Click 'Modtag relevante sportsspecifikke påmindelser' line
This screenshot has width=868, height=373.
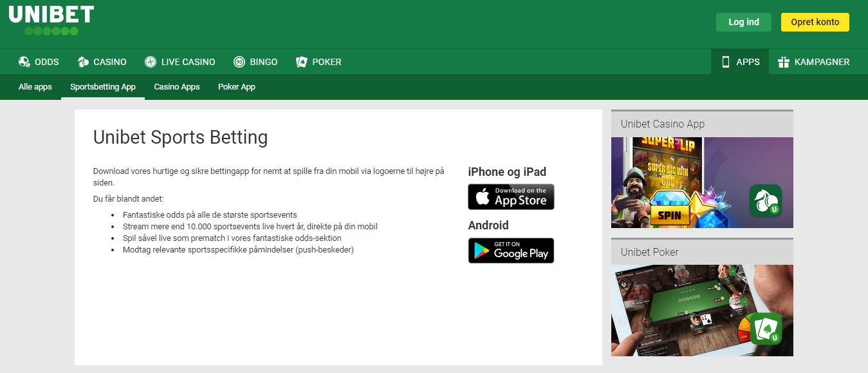point(238,249)
